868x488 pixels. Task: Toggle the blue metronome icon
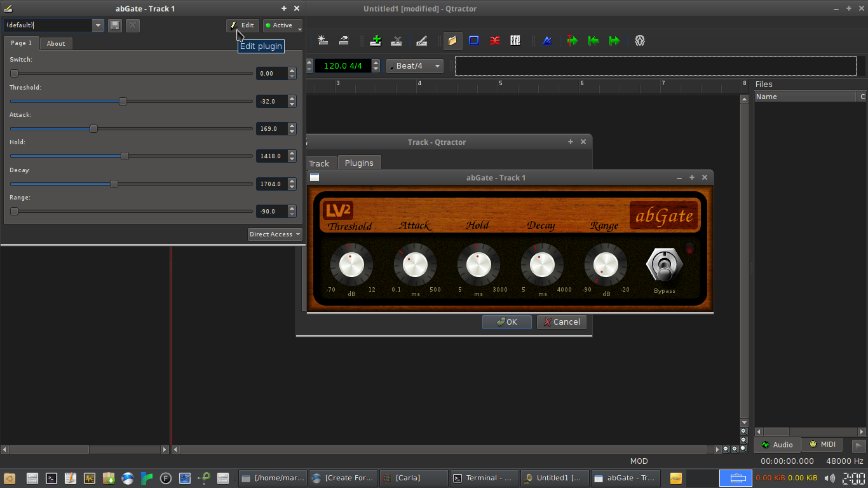point(547,41)
